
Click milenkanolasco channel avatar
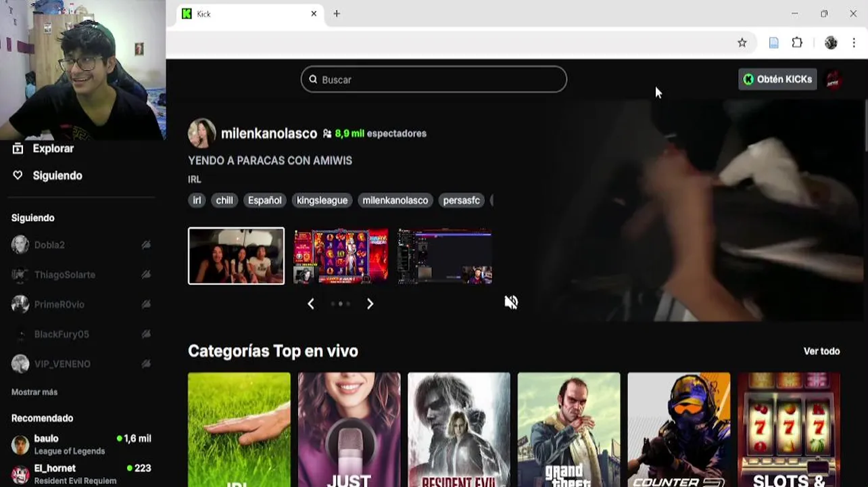tap(201, 133)
